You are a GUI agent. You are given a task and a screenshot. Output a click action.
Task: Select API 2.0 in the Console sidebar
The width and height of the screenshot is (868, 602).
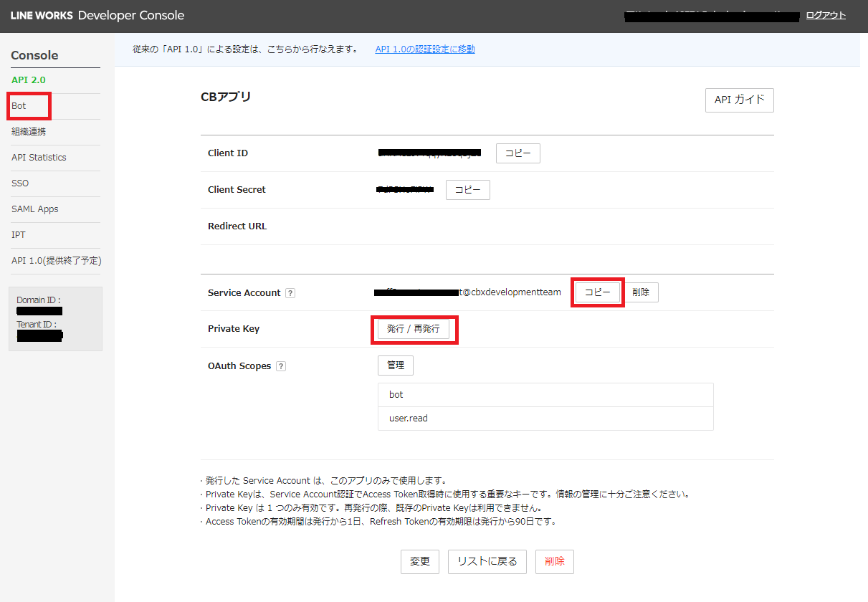pos(29,80)
